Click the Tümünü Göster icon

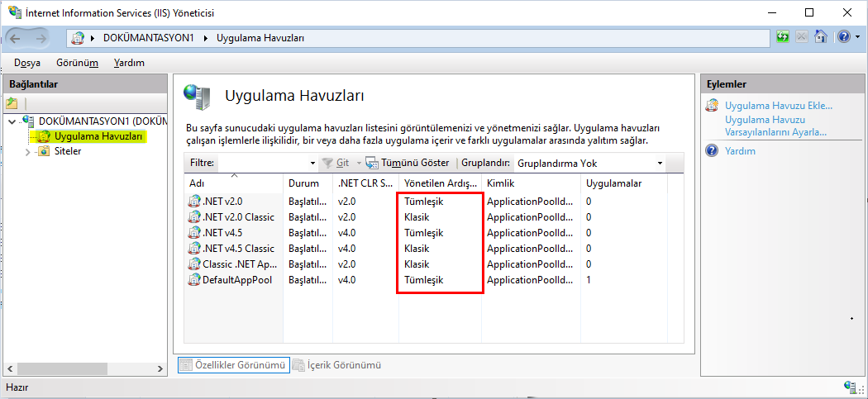(372, 164)
